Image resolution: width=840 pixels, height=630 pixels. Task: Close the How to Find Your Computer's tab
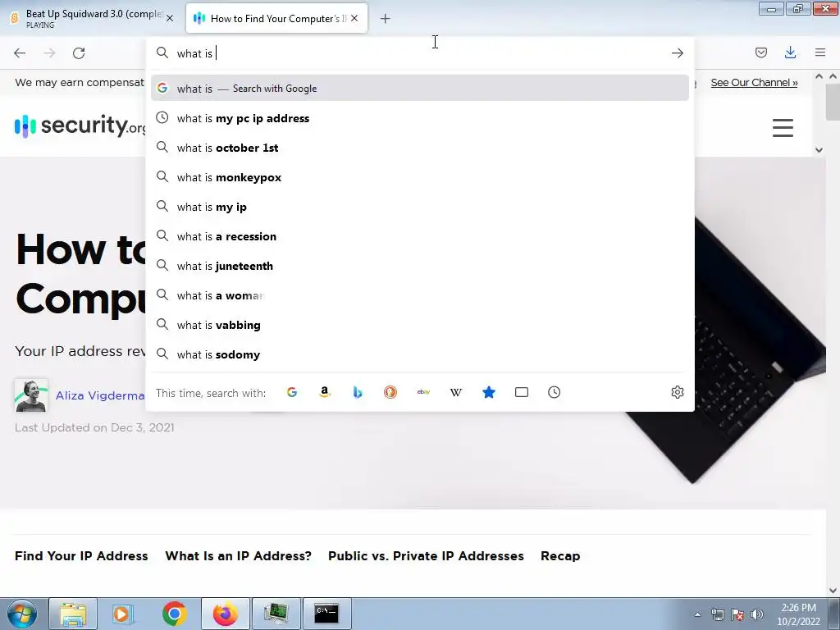tap(354, 18)
